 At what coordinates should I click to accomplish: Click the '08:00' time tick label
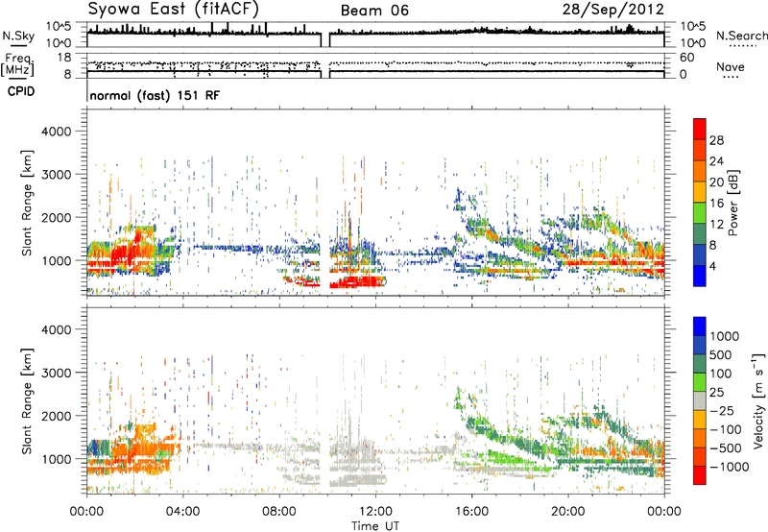279,512
